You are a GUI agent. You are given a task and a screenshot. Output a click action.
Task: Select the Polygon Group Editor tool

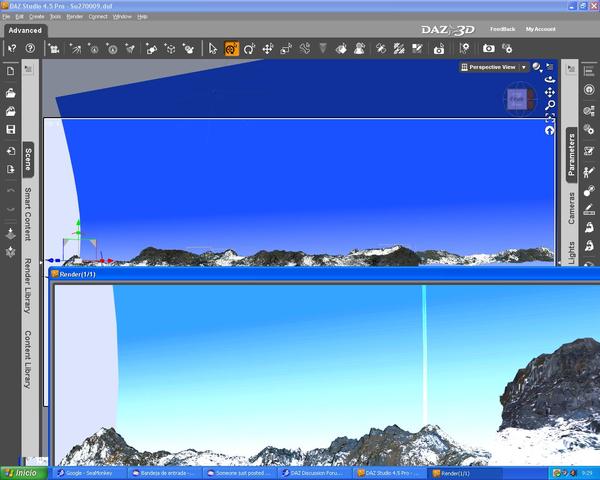[399, 49]
